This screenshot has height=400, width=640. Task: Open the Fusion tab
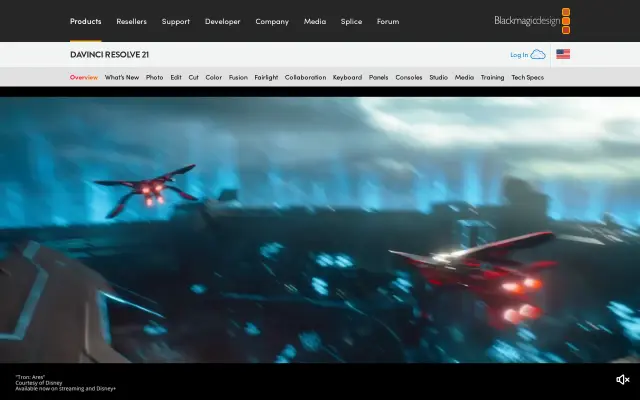(x=238, y=77)
